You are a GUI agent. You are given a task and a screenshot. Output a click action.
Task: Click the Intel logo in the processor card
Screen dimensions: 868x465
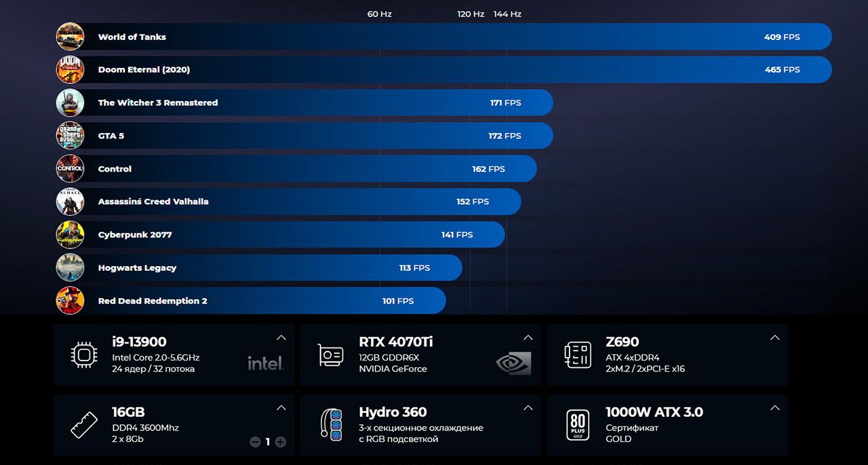[x=265, y=363]
